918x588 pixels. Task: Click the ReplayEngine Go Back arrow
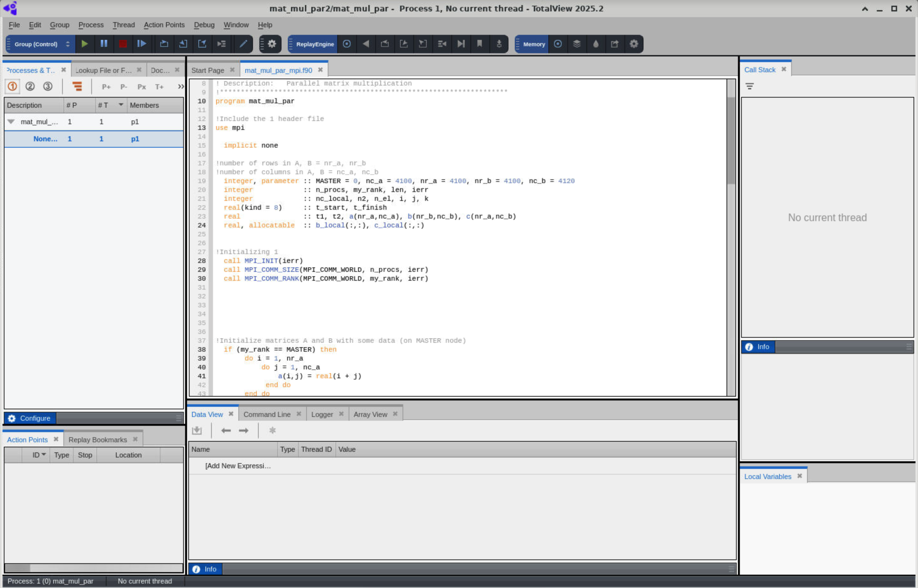click(365, 44)
